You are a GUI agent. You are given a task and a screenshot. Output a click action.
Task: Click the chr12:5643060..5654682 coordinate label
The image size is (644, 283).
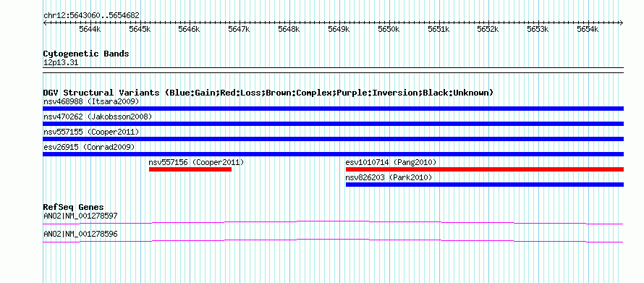91,16
